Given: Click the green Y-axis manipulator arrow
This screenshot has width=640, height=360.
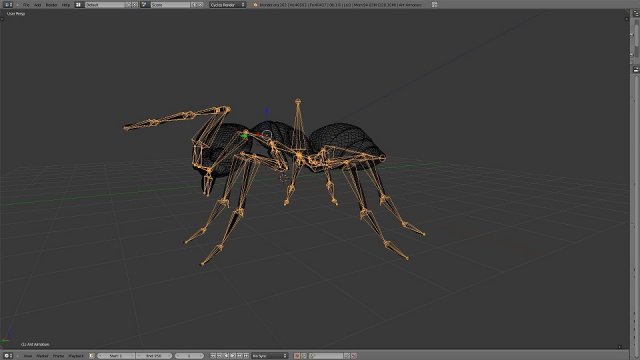Looking at the screenshot, I should pyautogui.click(x=244, y=136).
